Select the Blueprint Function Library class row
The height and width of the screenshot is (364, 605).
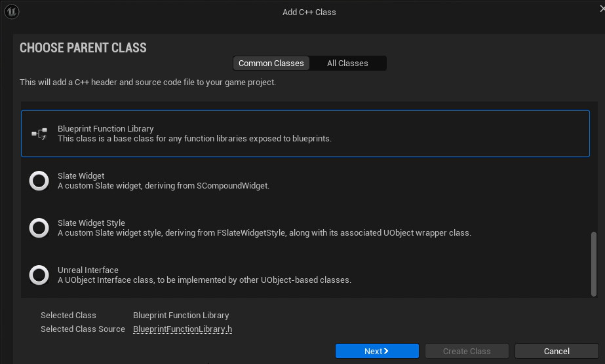[x=305, y=134]
